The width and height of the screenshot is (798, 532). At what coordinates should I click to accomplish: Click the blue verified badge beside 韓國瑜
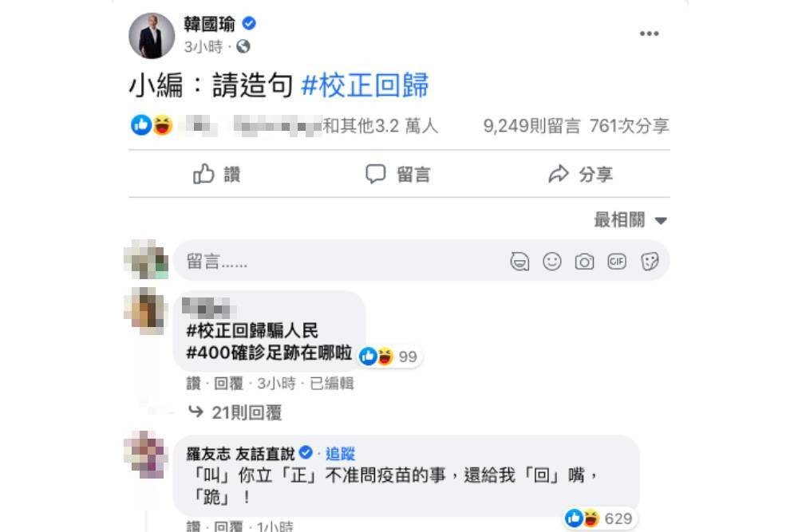249,23
